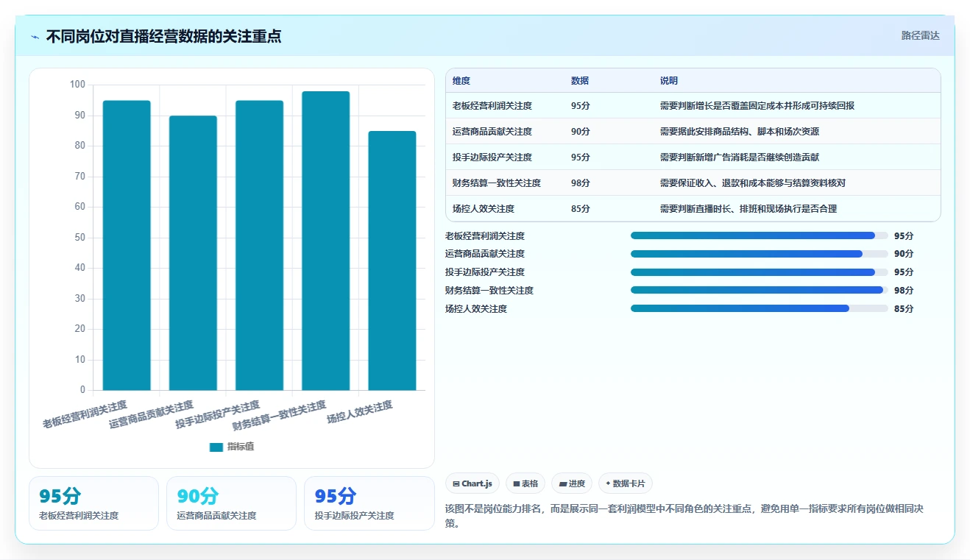Toggle the 指标值 legend color box
Screen dimensions: 970x560
point(216,447)
